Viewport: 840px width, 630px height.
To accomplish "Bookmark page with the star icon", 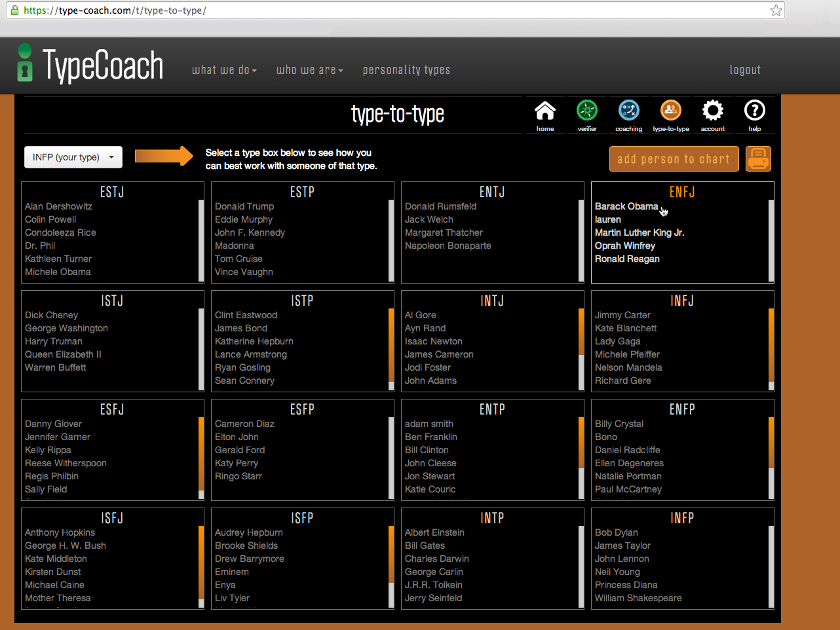I will coord(776,10).
